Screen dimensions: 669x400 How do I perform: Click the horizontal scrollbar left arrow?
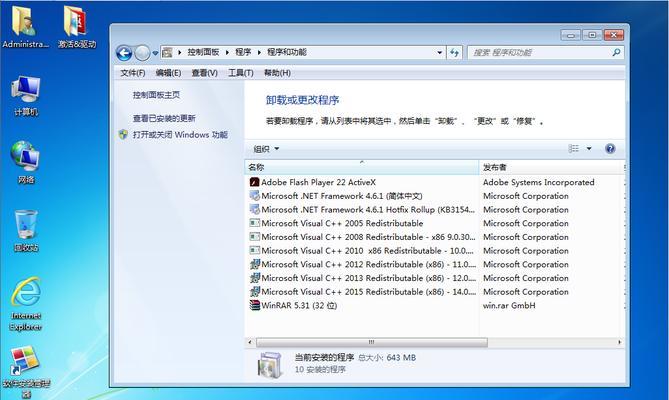click(x=250, y=342)
